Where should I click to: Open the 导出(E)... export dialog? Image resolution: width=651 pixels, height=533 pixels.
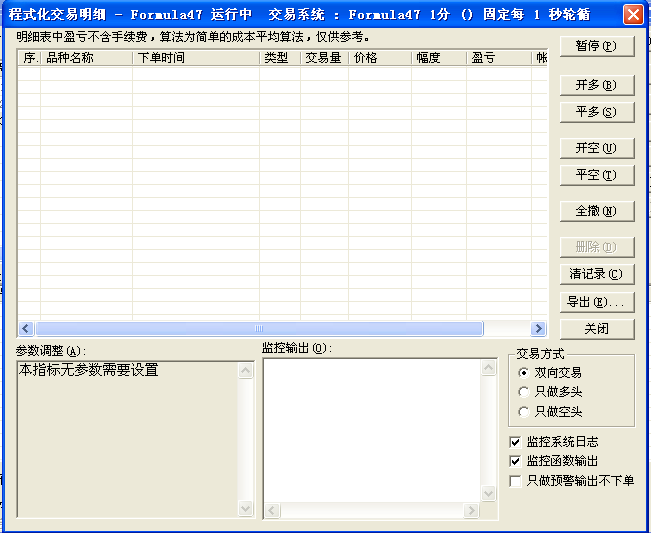(x=597, y=302)
